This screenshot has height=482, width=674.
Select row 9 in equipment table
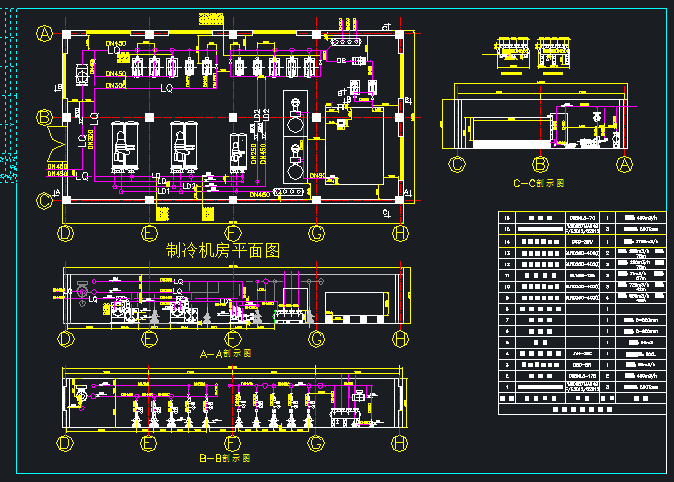click(582, 298)
